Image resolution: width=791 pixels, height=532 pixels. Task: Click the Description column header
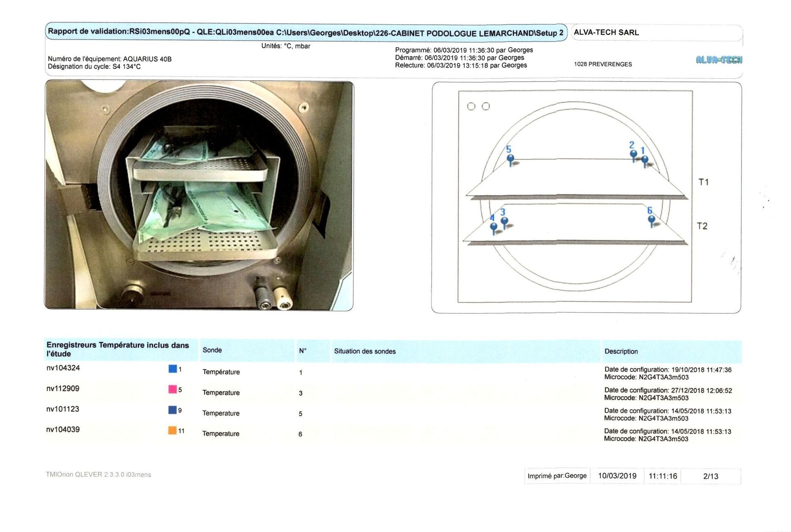click(621, 351)
